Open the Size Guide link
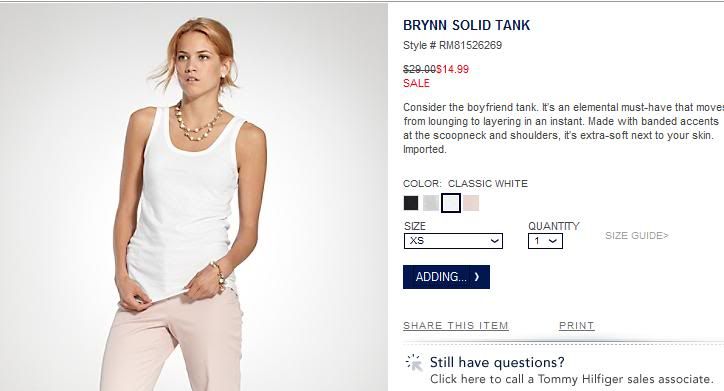 point(637,236)
